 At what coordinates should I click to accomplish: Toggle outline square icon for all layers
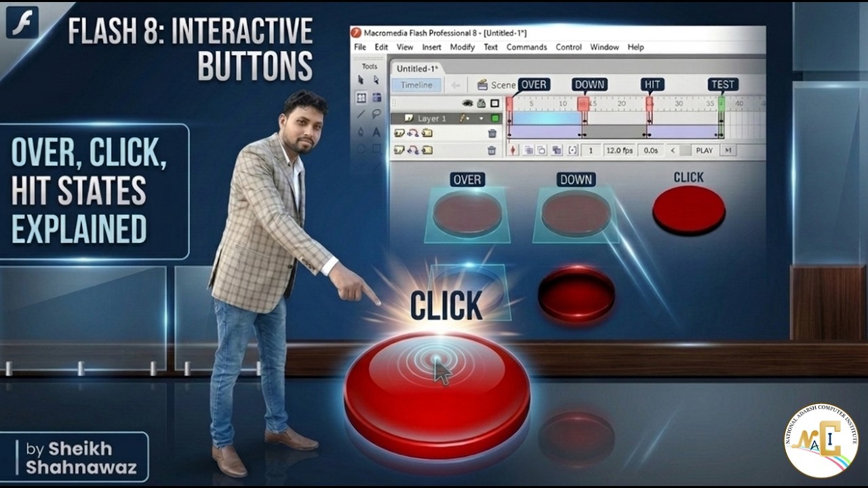tap(495, 104)
